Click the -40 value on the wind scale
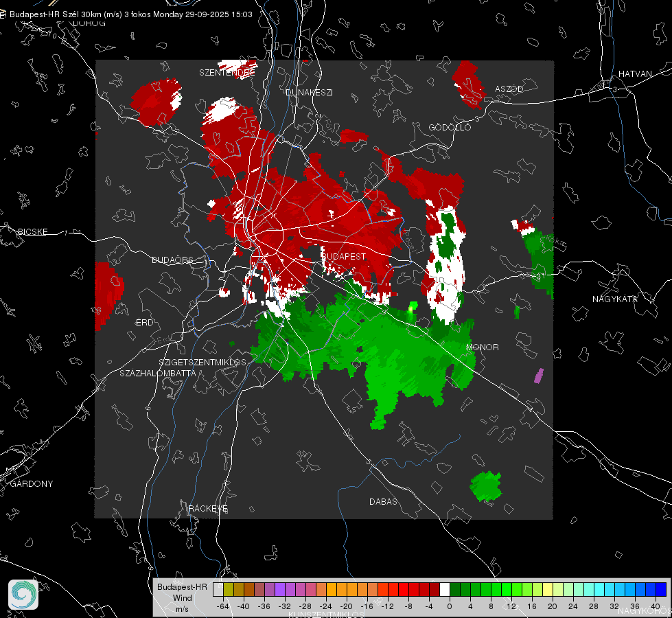 point(244,606)
